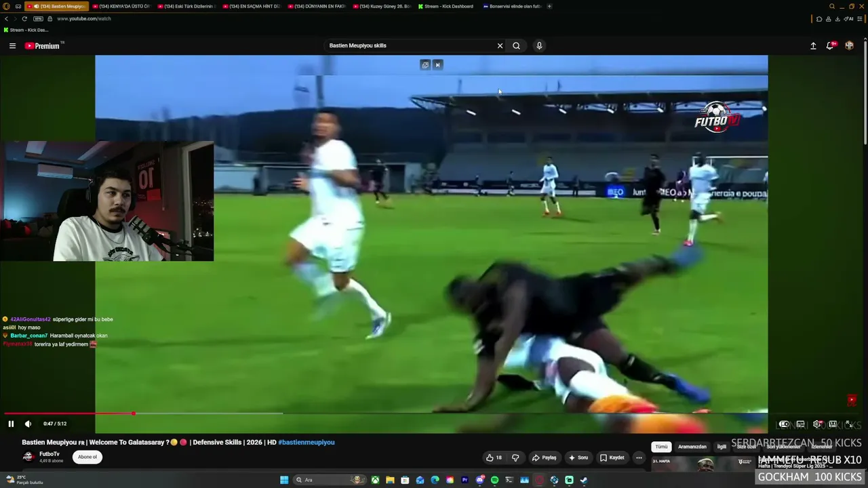The width and height of the screenshot is (868, 488).
Task: Click the taskbar Ara search box
Action: (330, 480)
